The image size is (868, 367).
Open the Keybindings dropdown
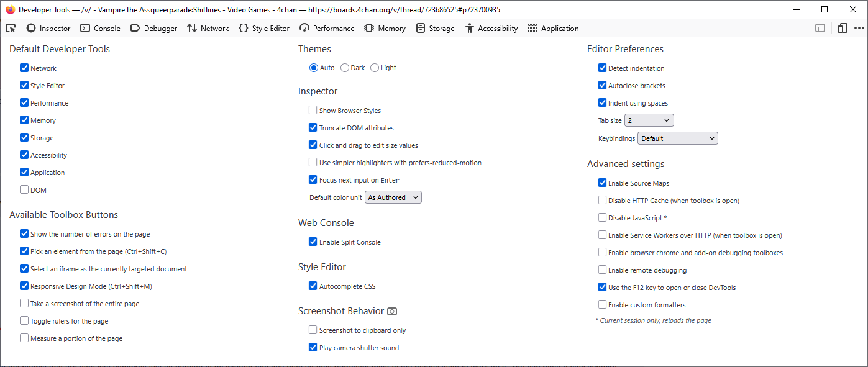pyautogui.click(x=678, y=138)
